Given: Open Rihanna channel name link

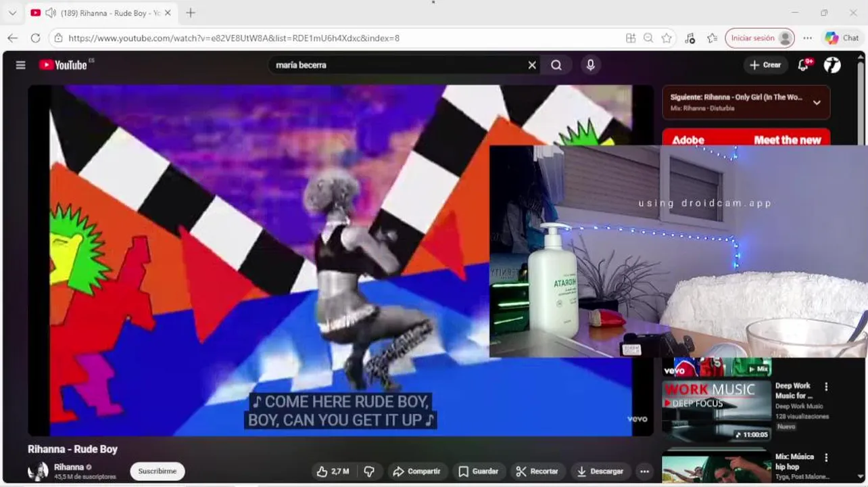Looking at the screenshot, I should click(x=69, y=467).
